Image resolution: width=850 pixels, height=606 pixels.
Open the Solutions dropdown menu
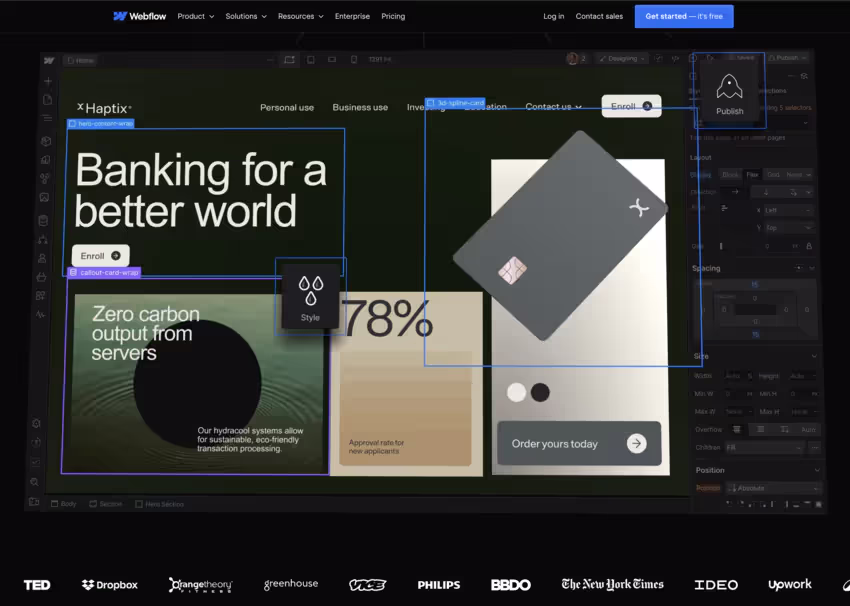pyautogui.click(x=246, y=16)
